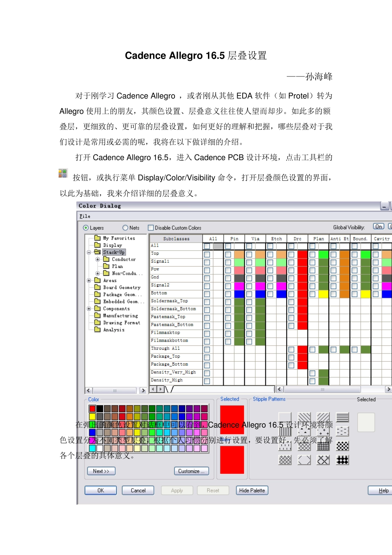
Task: Click the Areas folder icon
Action: [97, 280]
